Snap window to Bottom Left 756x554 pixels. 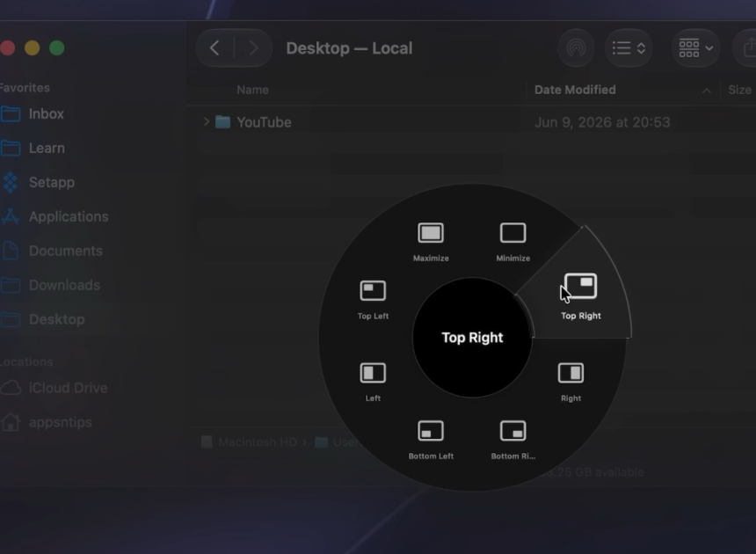pyautogui.click(x=431, y=440)
